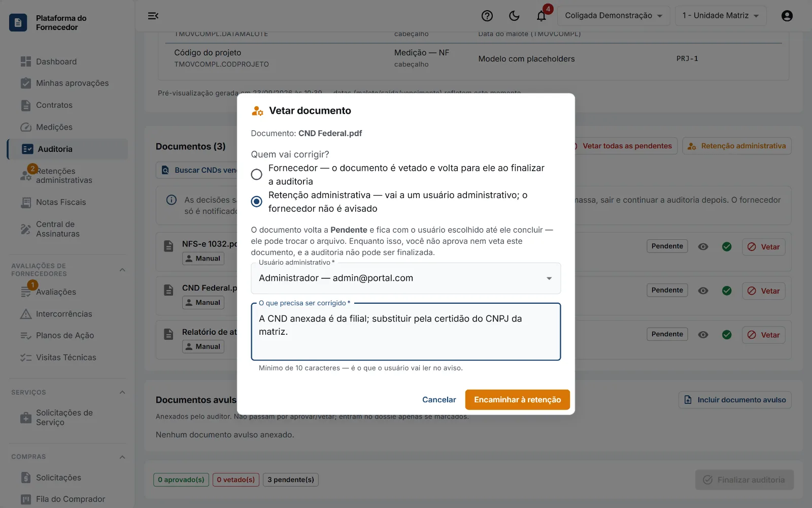Click Vetar todas as pendentes button

[x=627, y=146]
